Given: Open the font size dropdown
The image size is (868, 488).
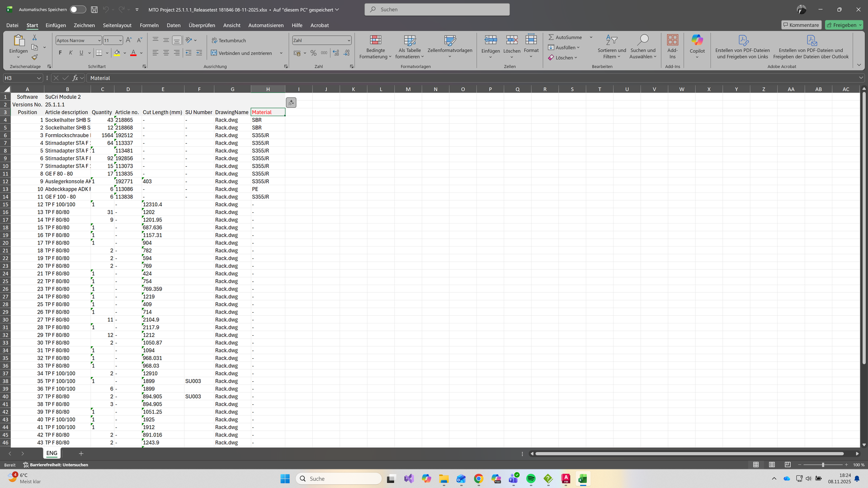Looking at the screenshot, I should tap(120, 41).
